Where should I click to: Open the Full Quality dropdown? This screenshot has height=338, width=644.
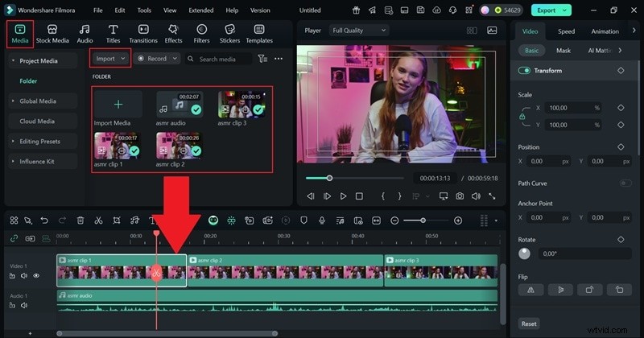tap(359, 31)
